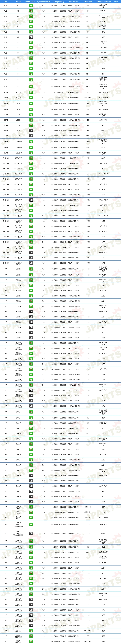This screenshot has width=121, height=644.
Task: Click the PB icon in the GOLF VAN IV AXP, BCA row
Action: coord(31,525)
